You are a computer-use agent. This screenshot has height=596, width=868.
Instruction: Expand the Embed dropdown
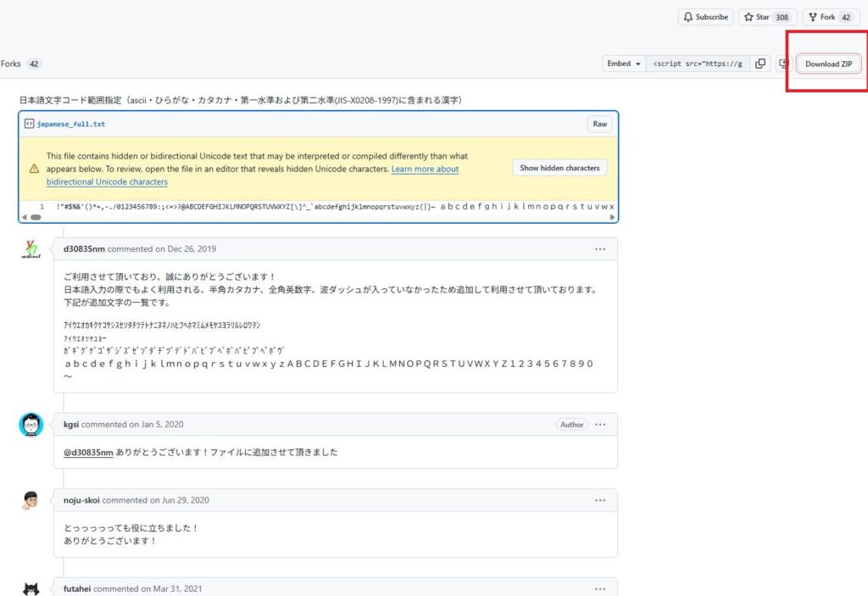(x=623, y=64)
